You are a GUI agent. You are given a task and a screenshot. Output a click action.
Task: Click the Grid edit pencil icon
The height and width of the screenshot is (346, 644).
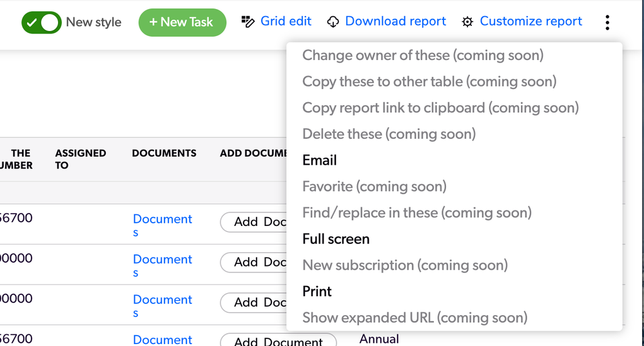[x=248, y=21]
